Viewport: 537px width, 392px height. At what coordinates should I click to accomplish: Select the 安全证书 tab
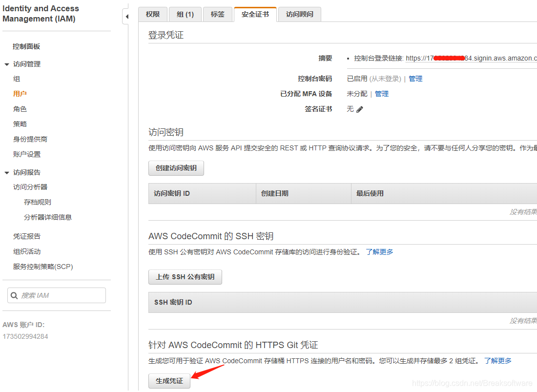click(255, 14)
